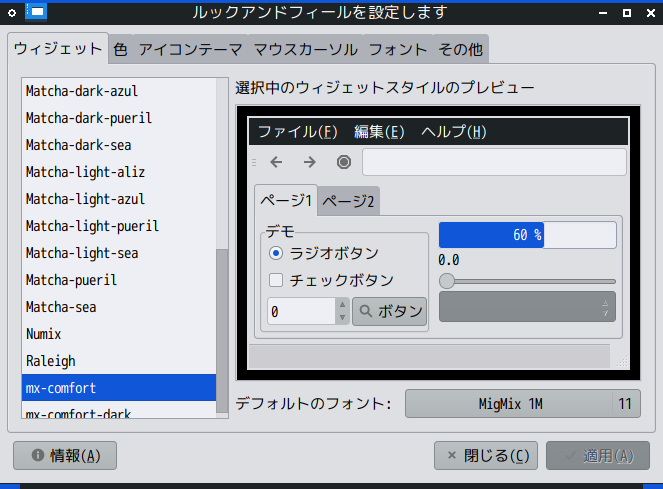663x489 pixels.
Task: Click the toolbar drag handle in the preview
Action: coord(254,162)
